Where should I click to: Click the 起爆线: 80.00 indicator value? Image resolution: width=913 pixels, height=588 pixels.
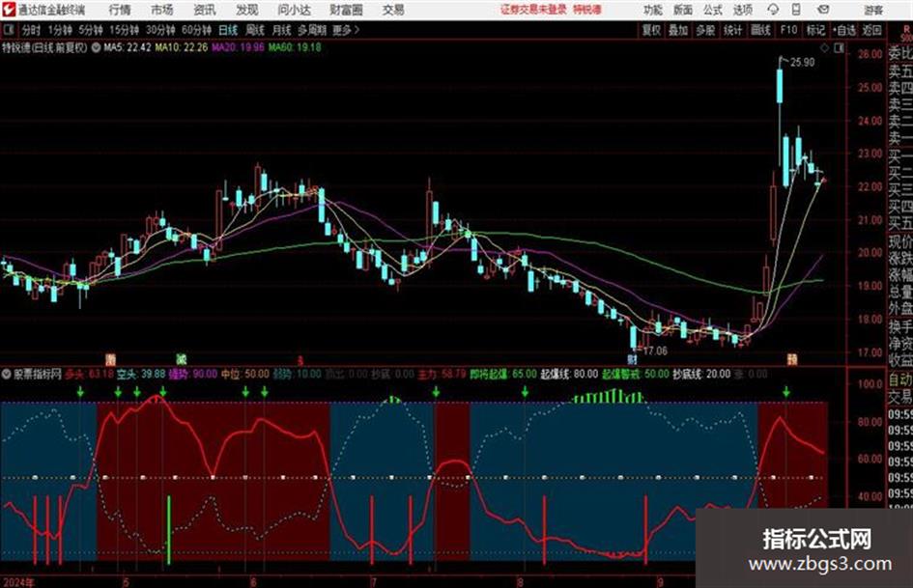(x=569, y=375)
